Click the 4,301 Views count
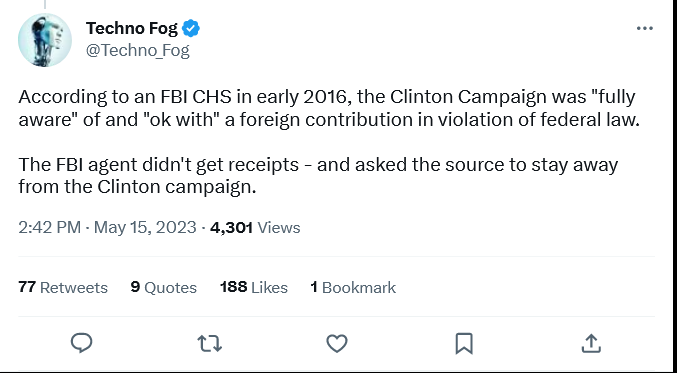 tap(255, 227)
